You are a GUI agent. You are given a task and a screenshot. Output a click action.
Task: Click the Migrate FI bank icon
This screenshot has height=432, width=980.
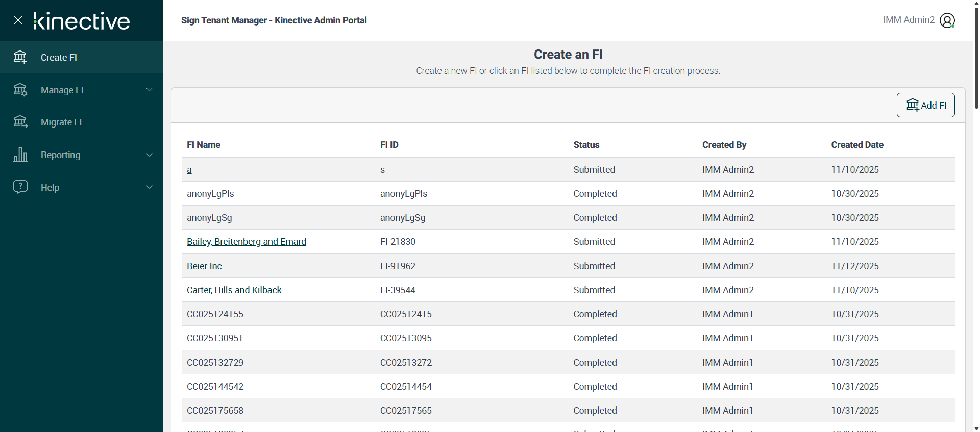tap(20, 122)
